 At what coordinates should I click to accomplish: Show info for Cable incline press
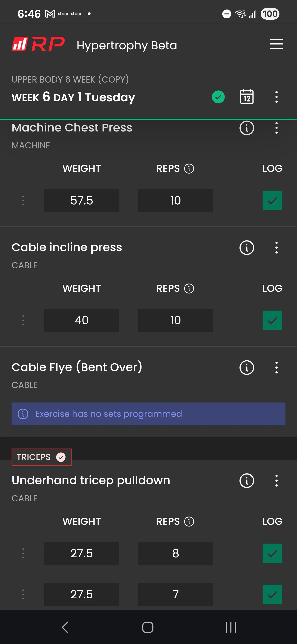tap(246, 248)
